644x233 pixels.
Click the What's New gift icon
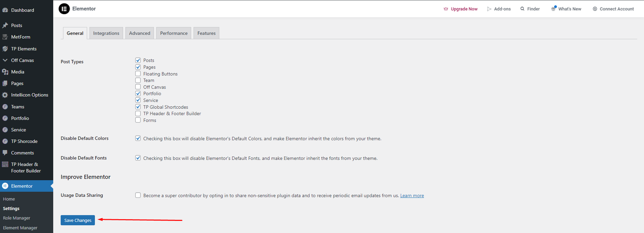point(554,9)
